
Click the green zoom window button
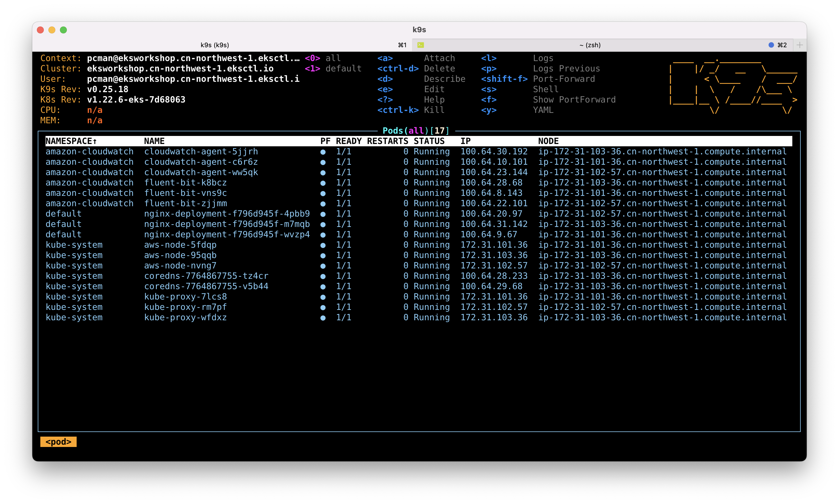click(63, 30)
